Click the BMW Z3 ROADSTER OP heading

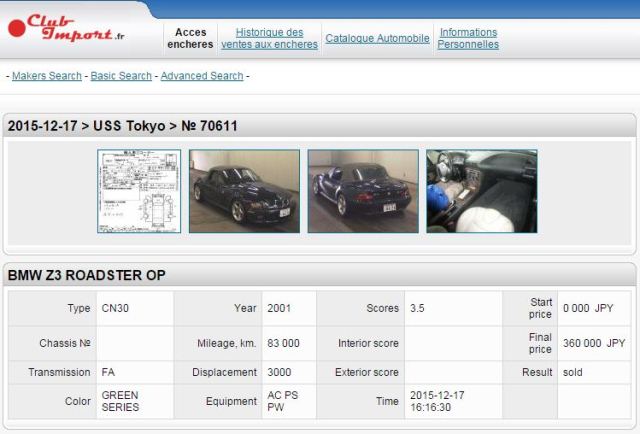point(87,275)
